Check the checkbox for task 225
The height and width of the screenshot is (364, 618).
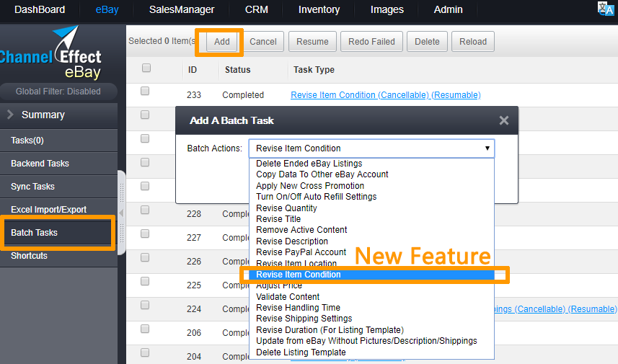tap(145, 281)
